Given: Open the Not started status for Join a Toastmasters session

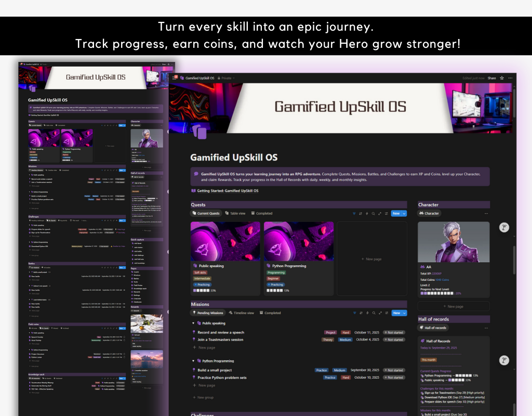Looking at the screenshot, I should click(394, 340).
